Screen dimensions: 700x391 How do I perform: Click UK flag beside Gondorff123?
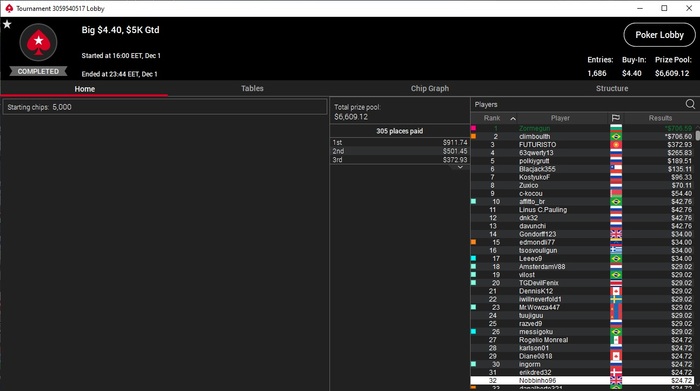616,234
